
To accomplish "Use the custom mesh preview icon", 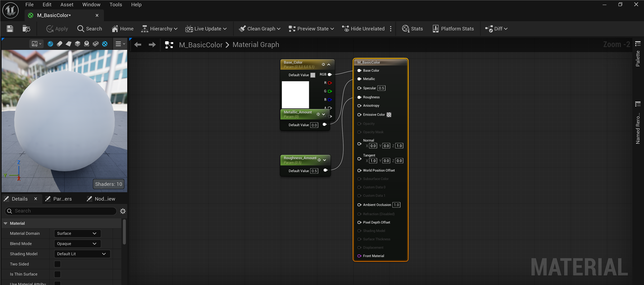I will pos(96,44).
